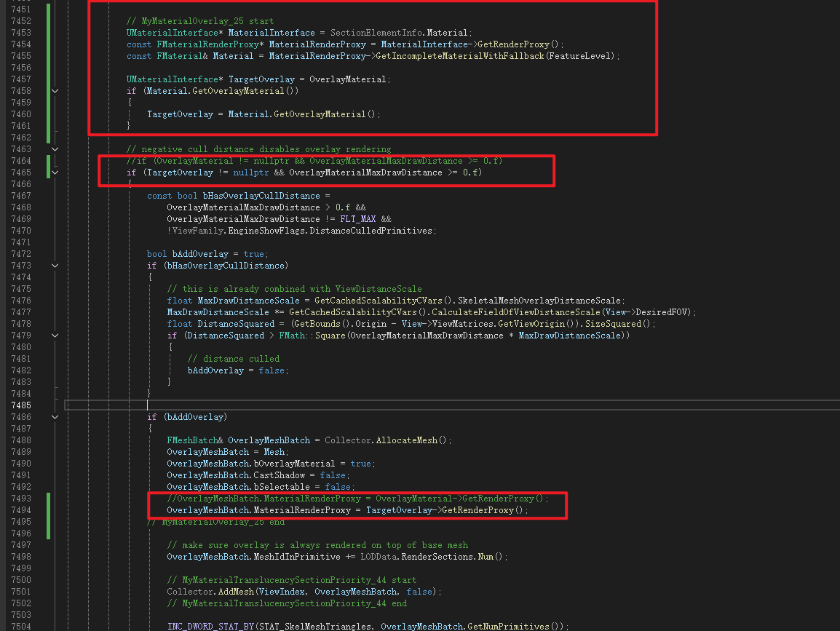Viewport: 840px width, 631px height.
Task: Collapse the if block at line 7458
Action: click(55, 91)
